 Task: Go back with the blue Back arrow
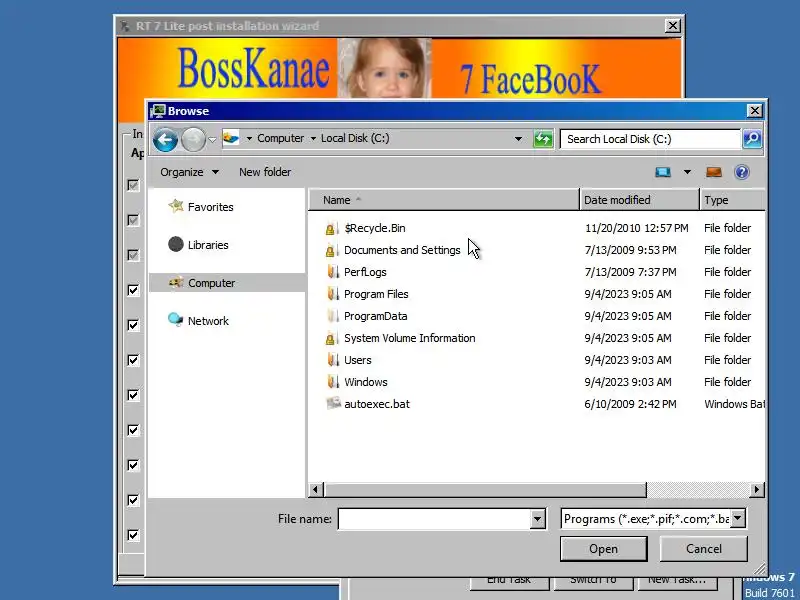pyautogui.click(x=165, y=139)
